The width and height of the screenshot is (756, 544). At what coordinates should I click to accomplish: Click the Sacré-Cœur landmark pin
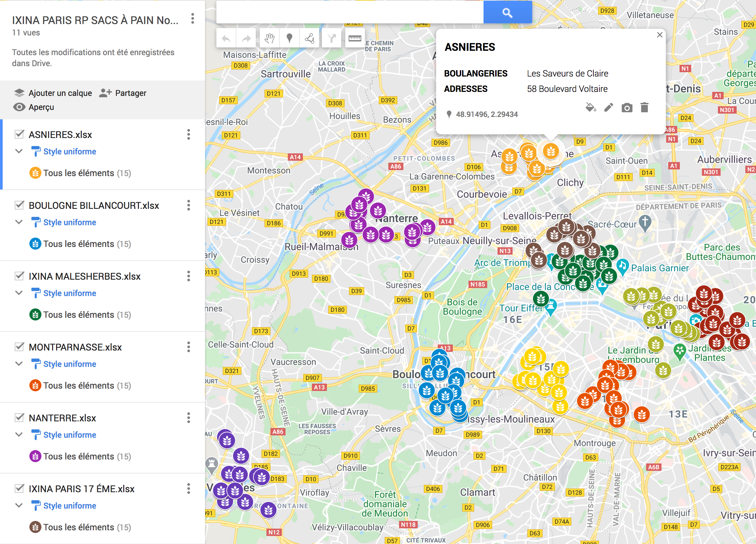coord(645,224)
